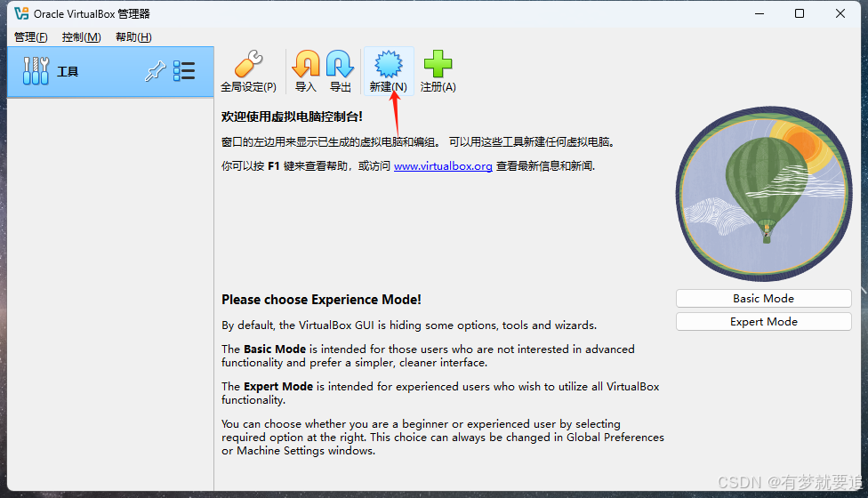Minimize the VirtualBox Manager window
The height and width of the screenshot is (498, 868).
[759, 13]
